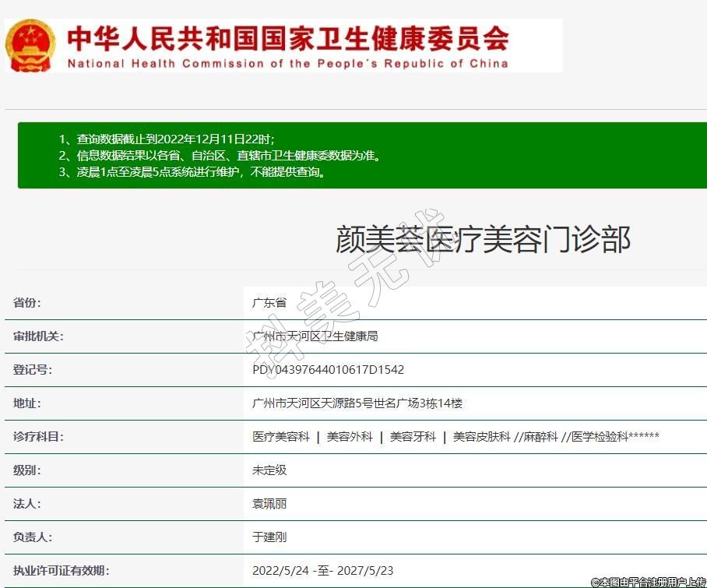Click the 美容皮肤科 department entry
This screenshot has height=588, width=707.
pyautogui.click(x=481, y=437)
